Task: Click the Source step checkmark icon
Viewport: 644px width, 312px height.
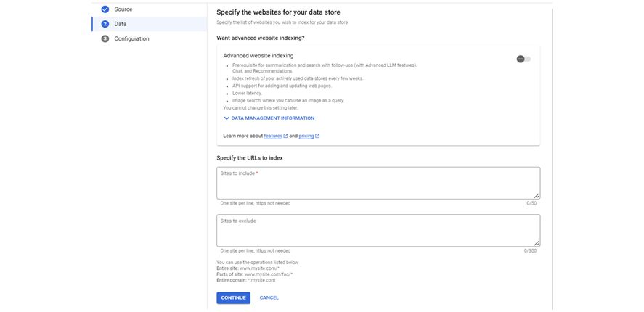Action: point(105,9)
